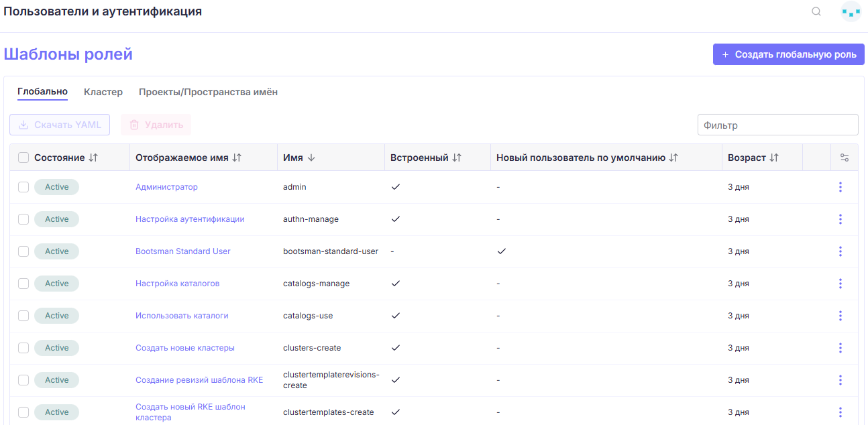
Task: Sort by Возраст column
Action: coord(753,158)
